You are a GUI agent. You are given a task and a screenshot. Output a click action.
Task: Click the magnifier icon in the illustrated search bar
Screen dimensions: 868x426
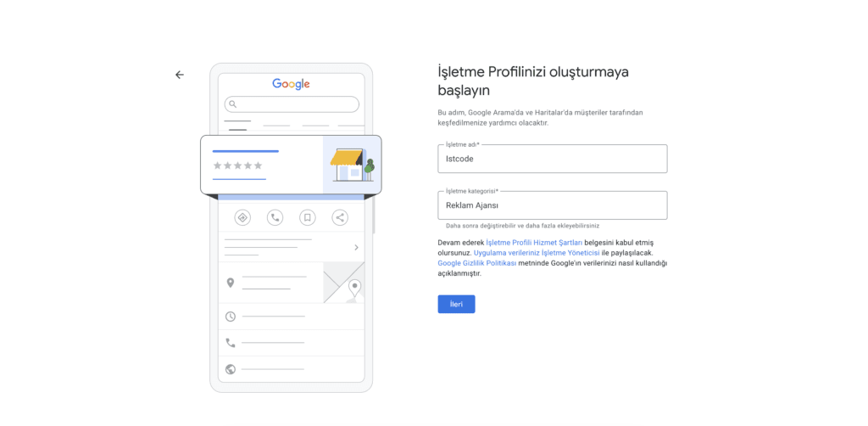click(x=233, y=104)
